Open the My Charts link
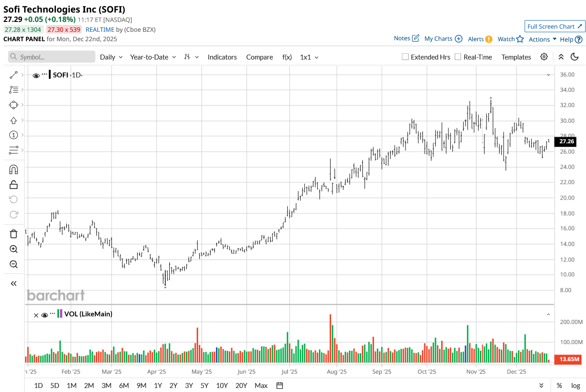The image size is (586, 392). tap(438, 38)
